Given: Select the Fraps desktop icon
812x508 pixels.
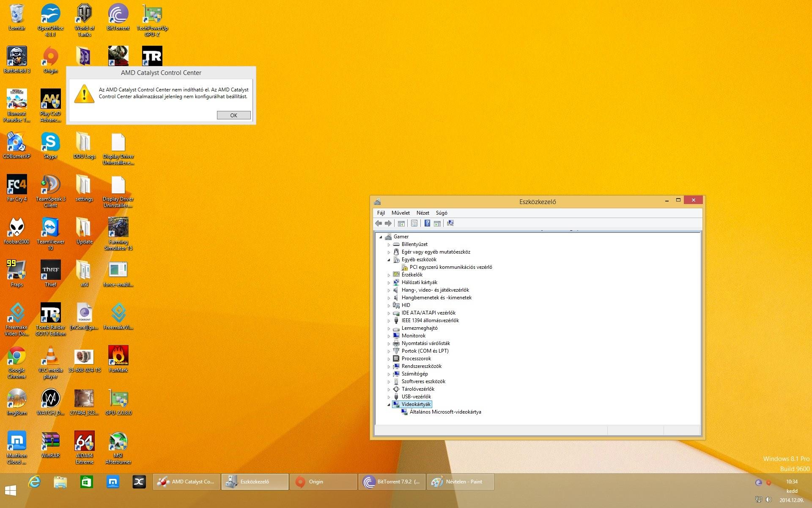Looking at the screenshot, I should (17, 273).
